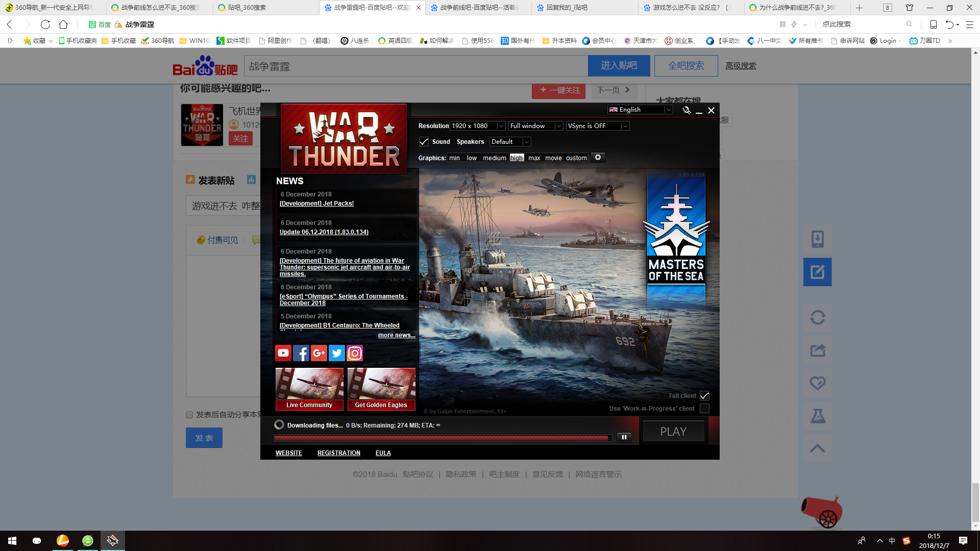Pause the launcher file download

[624, 437]
